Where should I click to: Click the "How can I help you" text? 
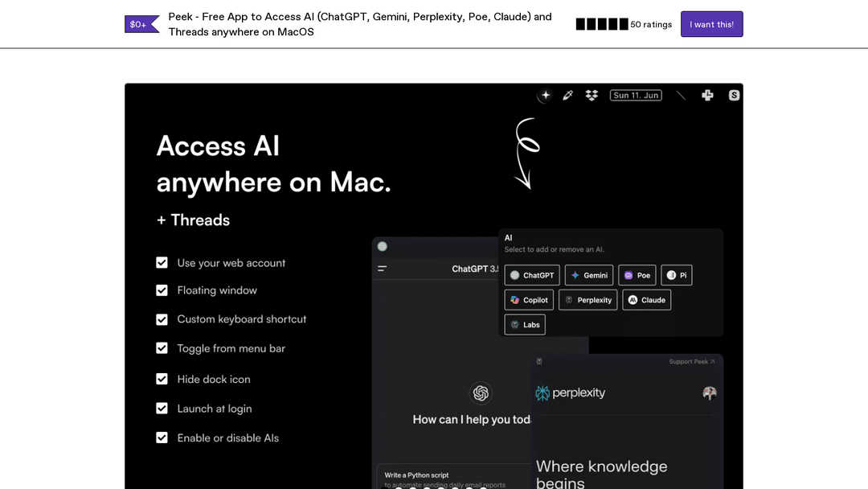point(472,420)
